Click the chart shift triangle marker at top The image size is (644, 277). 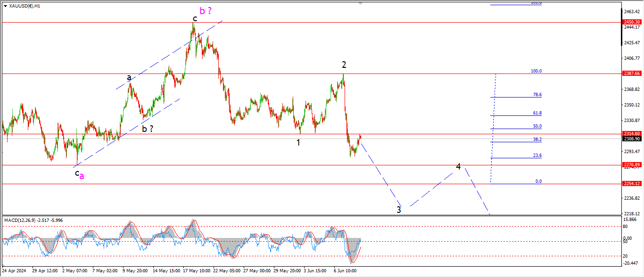coord(361,3)
